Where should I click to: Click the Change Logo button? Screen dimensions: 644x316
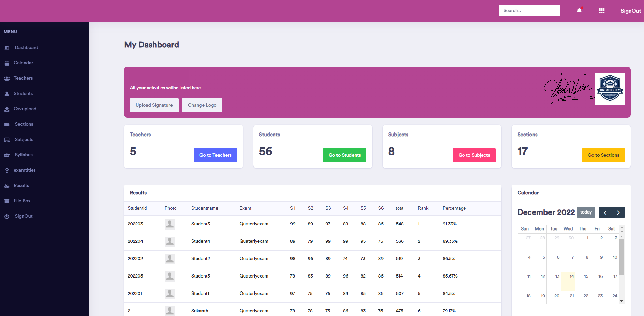pyautogui.click(x=202, y=105)
